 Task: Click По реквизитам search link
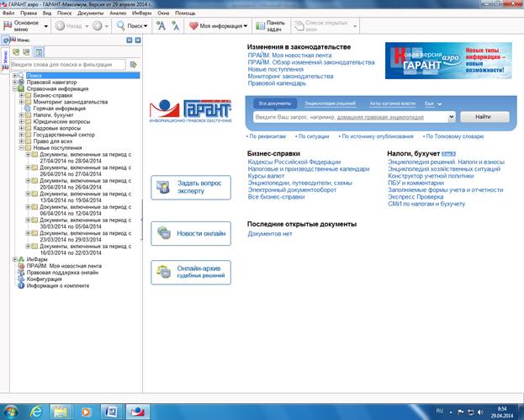[266, 136]
